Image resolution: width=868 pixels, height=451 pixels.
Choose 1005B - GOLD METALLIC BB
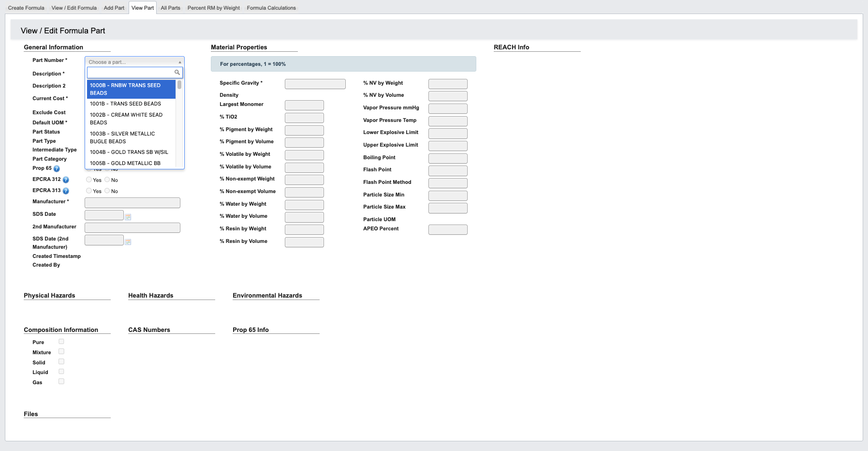click(131, 163)
